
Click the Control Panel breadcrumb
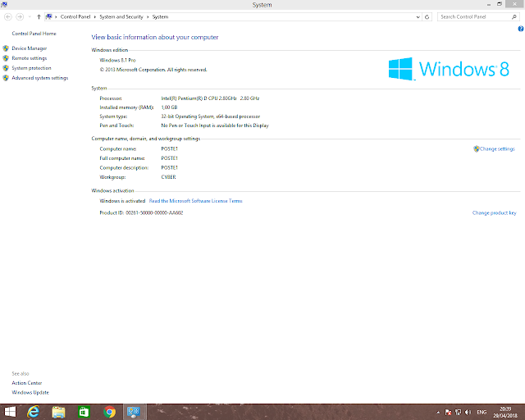point(75,16)
